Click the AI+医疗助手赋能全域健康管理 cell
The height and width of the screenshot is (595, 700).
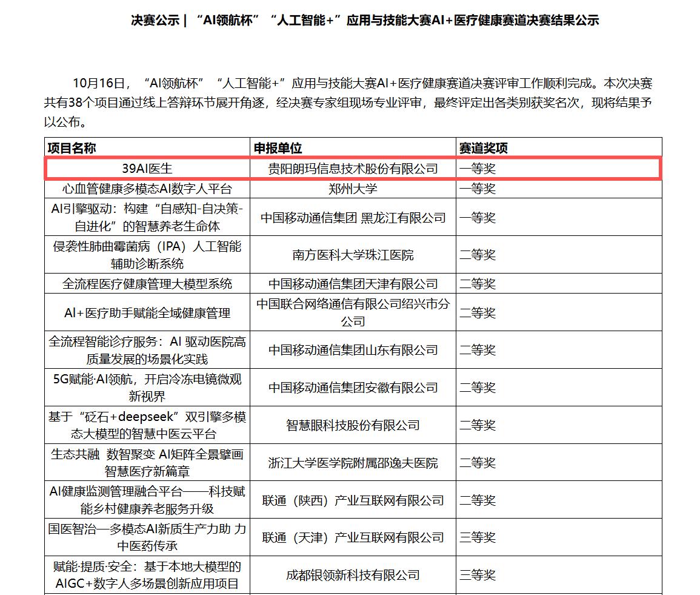point(147,313)
